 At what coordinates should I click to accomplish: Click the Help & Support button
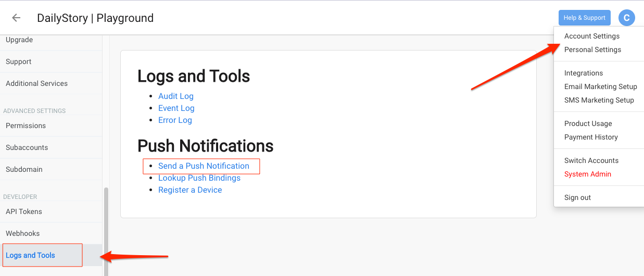coord(584,18)
